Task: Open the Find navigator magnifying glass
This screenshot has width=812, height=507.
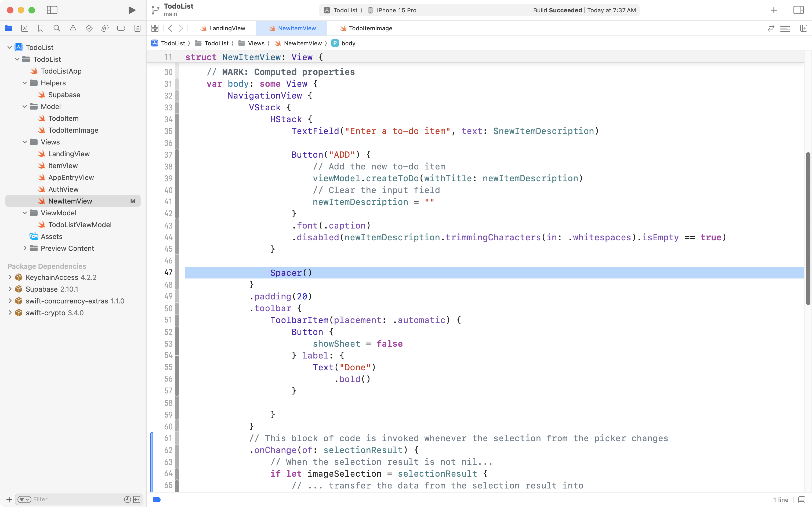Action: click(x=57, y=28)
